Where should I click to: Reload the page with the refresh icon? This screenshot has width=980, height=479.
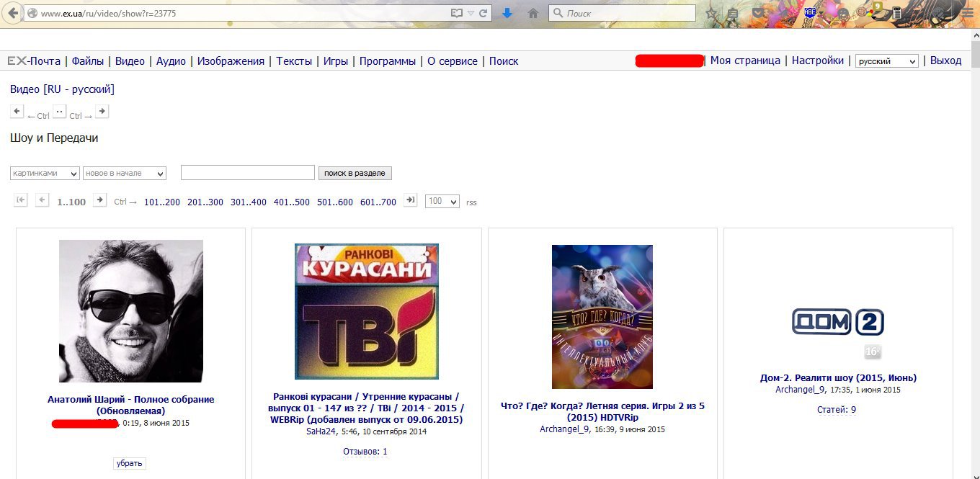pyautogui.click(x=483, y=13)
